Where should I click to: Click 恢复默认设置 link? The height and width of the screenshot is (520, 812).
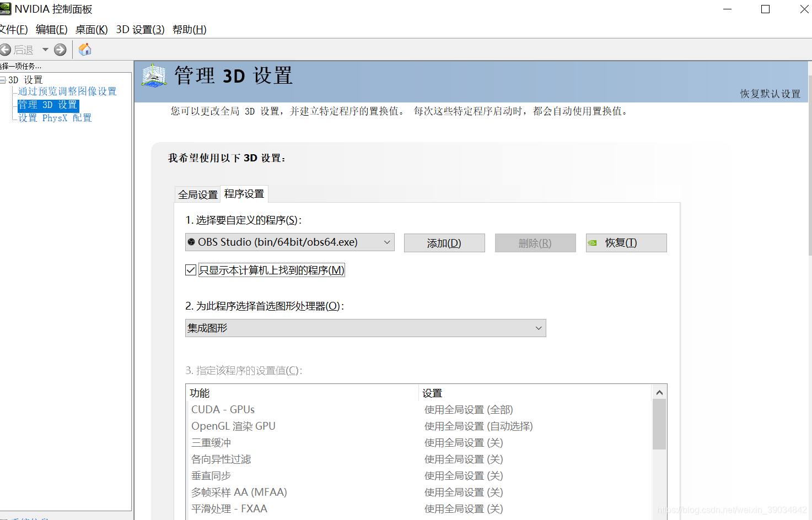(770, 94)
